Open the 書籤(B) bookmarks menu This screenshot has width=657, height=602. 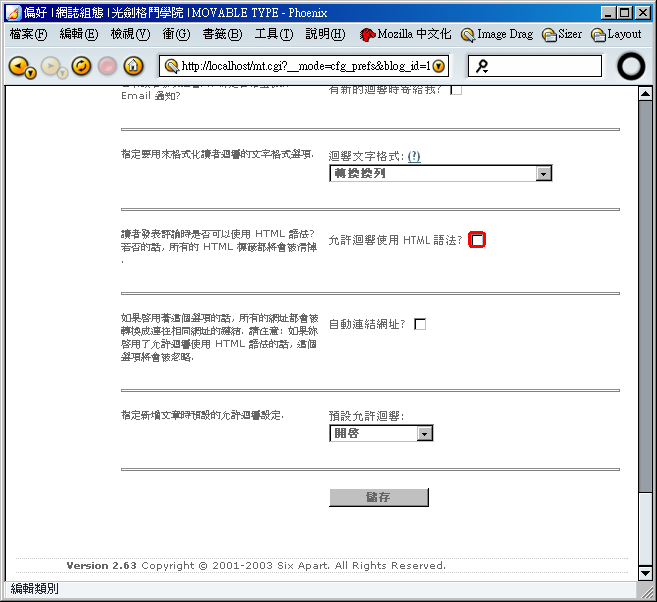pyautogui.click(x=222, y=34)
